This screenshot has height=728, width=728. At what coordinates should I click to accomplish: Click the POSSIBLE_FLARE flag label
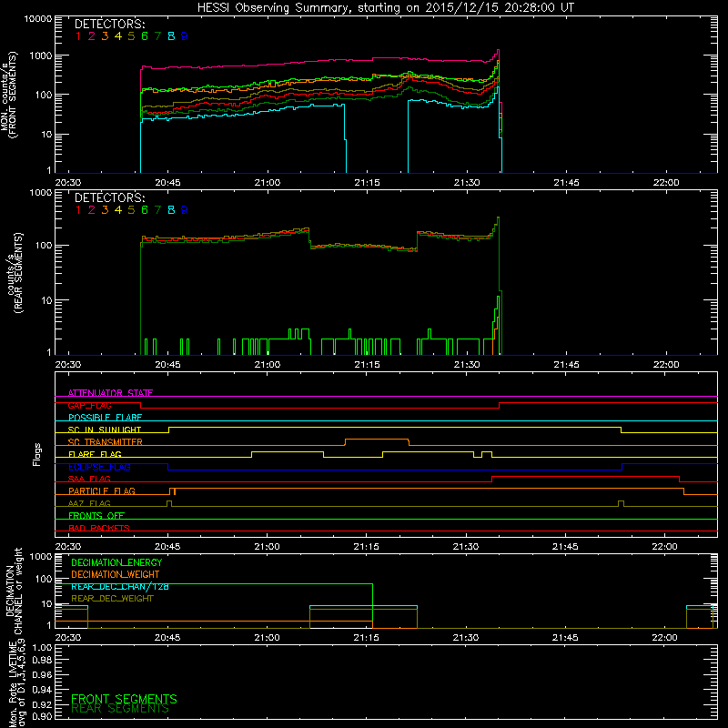pyautogui.click(x=105, y=418)
